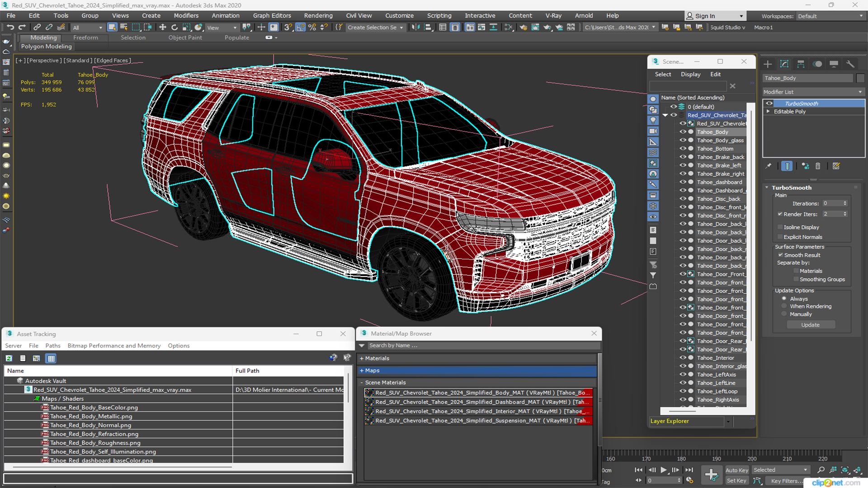Open the Rendering menu
The height and width of the screenshot is (488, 868).
pyautogui.click(x=318, y=15)
